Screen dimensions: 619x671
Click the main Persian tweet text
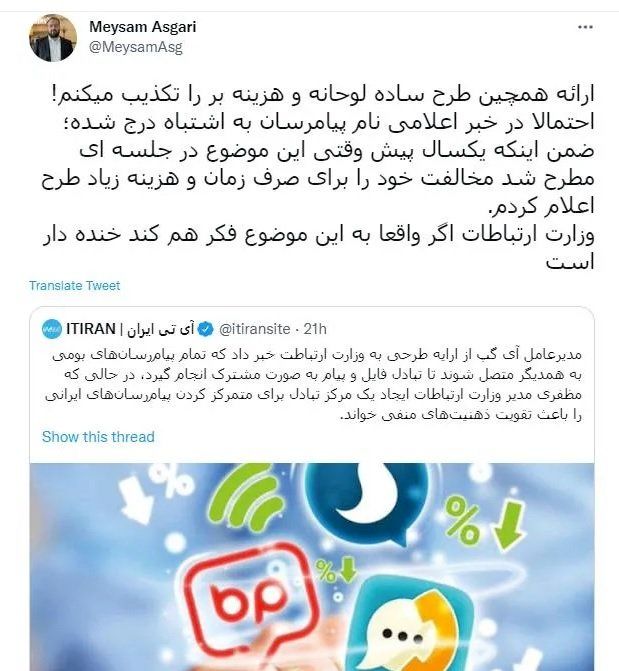point(318,177)
